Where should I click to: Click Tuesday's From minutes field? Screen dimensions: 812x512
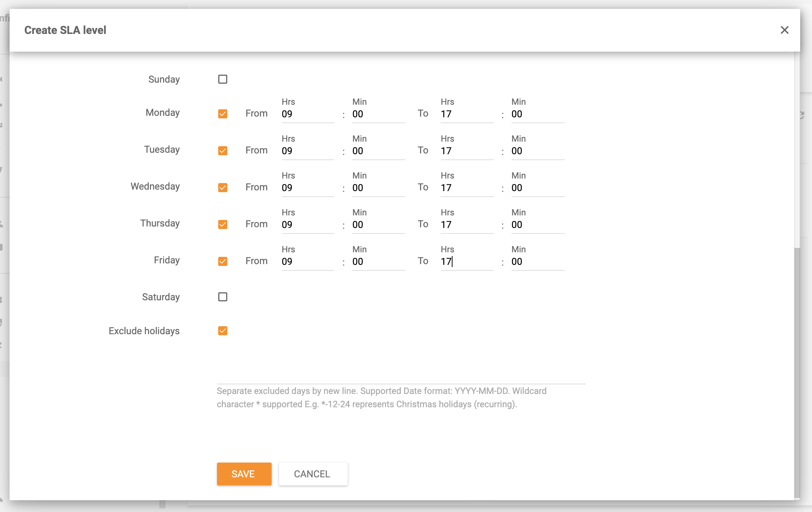click(378, 151)
